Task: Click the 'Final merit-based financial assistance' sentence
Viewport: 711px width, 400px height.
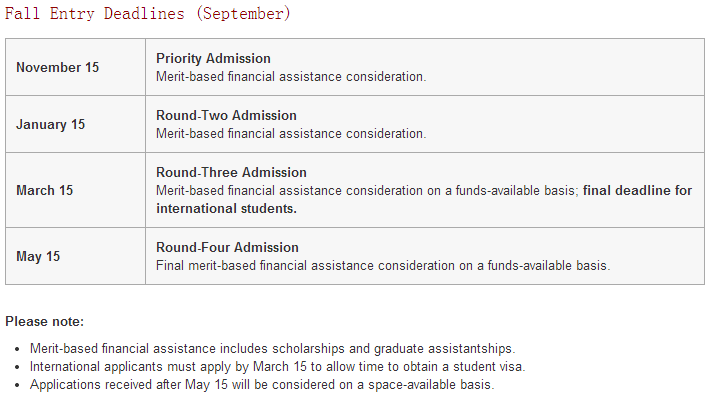Action: coord(383,266)
